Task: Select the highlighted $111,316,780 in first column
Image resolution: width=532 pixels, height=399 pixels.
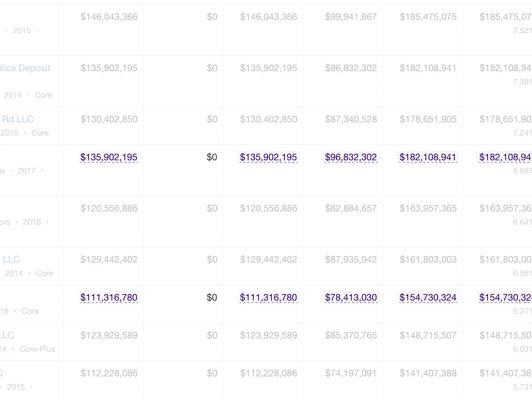Action: [109, 298]
